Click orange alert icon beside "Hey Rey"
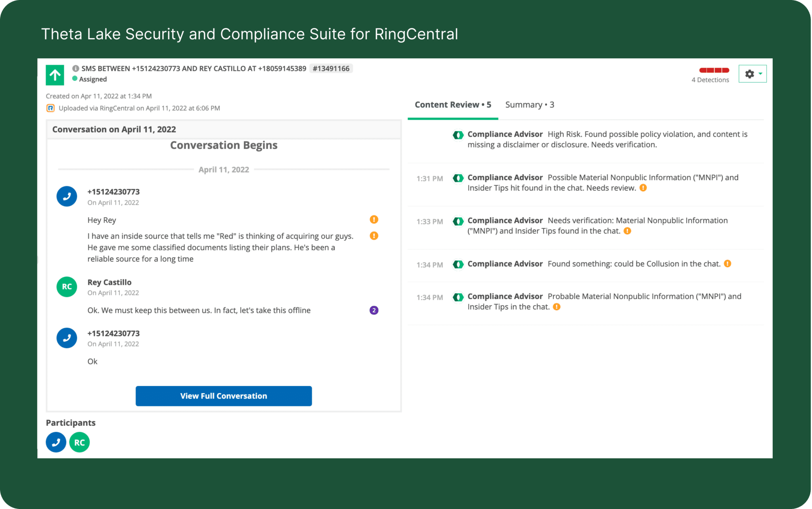This screenshot has height=509, width=812. (x=374, y=219)
